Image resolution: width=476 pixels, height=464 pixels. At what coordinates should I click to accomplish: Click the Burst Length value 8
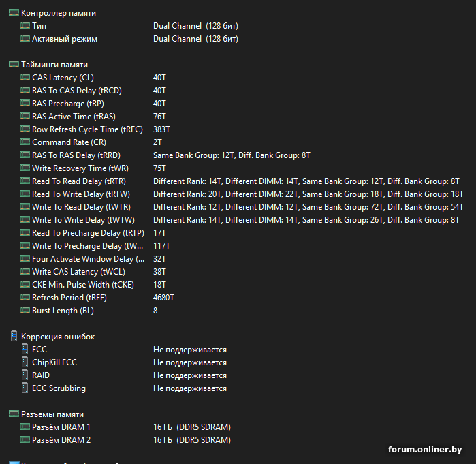click(x=155, y=311)
